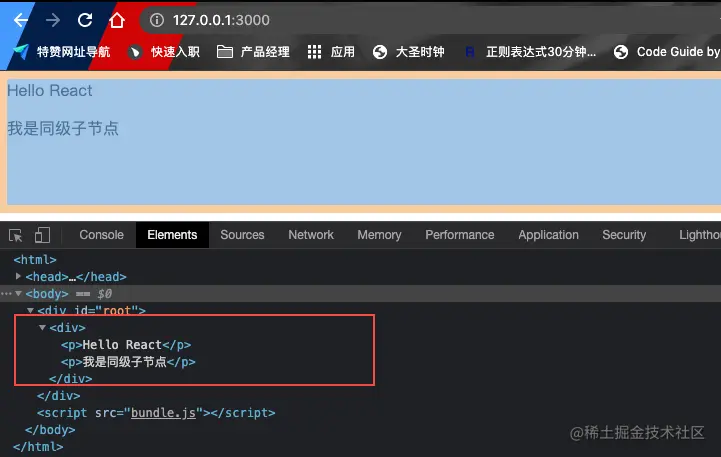721x457 pixels.
Task: Select the inner <div> opening tag
Action: (x=68, y=328)
